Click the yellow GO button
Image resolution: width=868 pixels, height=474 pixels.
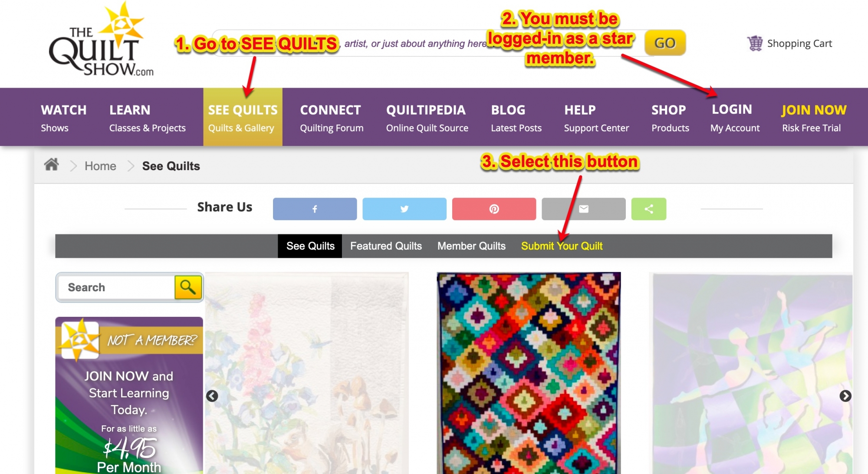tap(665, 43)
